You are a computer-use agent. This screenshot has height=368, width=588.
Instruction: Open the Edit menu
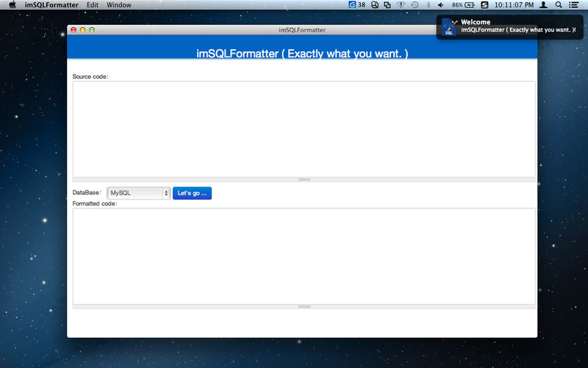(x=93, y=5)
